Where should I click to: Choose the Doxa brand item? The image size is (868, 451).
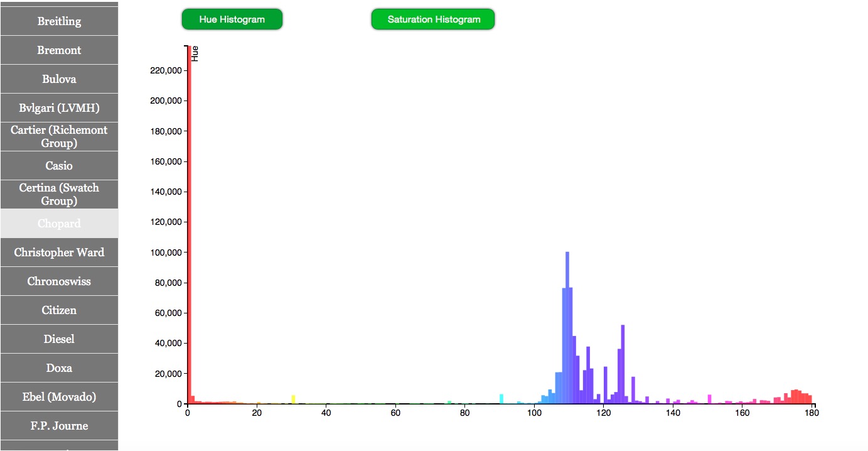(59, 368)
